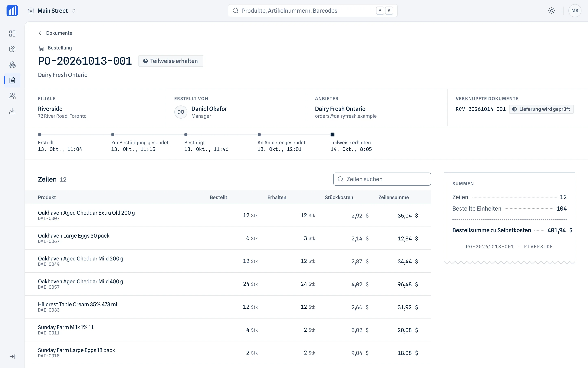Sort by the Zeilensumme column header

[x=393, y=197]
